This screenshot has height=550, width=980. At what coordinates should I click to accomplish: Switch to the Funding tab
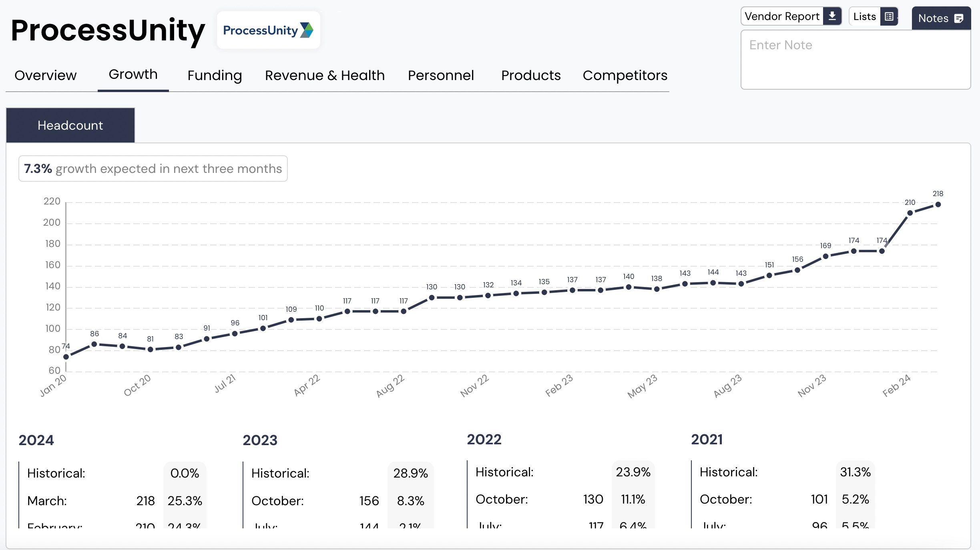[x=215, y=75]
